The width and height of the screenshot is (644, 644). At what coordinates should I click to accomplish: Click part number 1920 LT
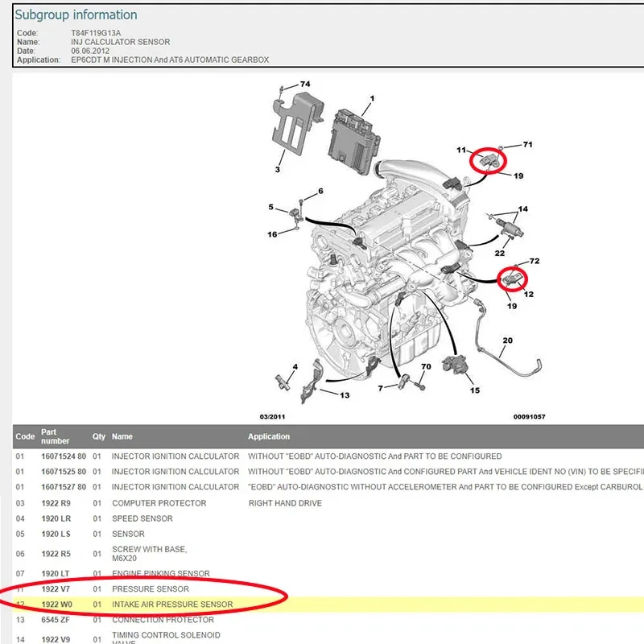(x=55, y=573)
